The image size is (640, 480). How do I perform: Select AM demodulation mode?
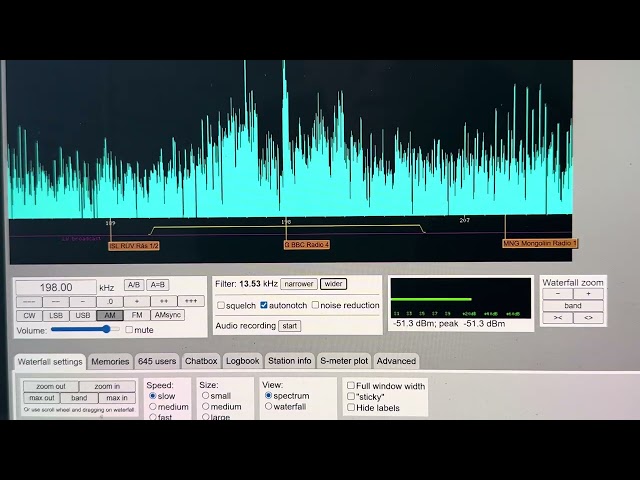(x=110, y=316)
